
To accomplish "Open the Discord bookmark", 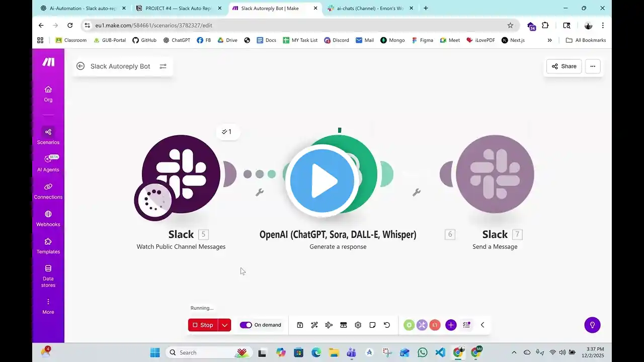I will 337,40.
